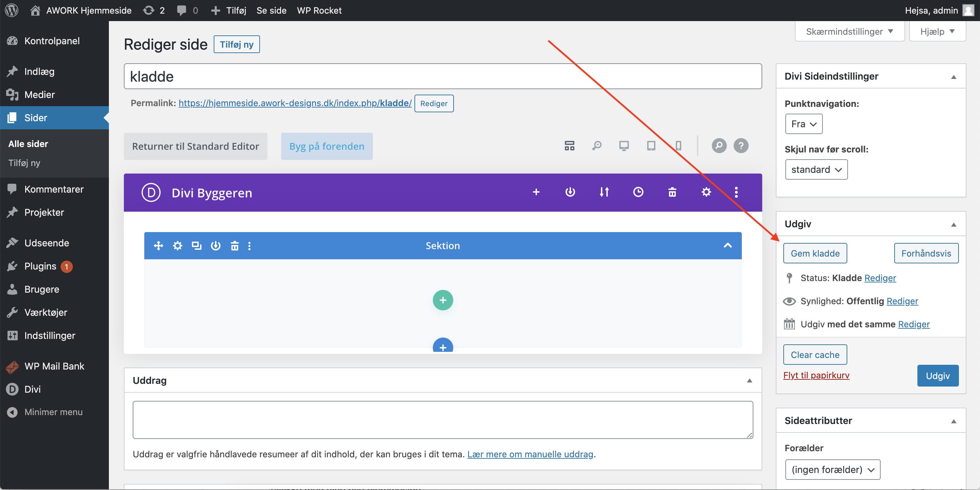This screenshot has width=980, height=490.
Task: Duplicate the Sektion with the clone icon
Action: point(196,246)
